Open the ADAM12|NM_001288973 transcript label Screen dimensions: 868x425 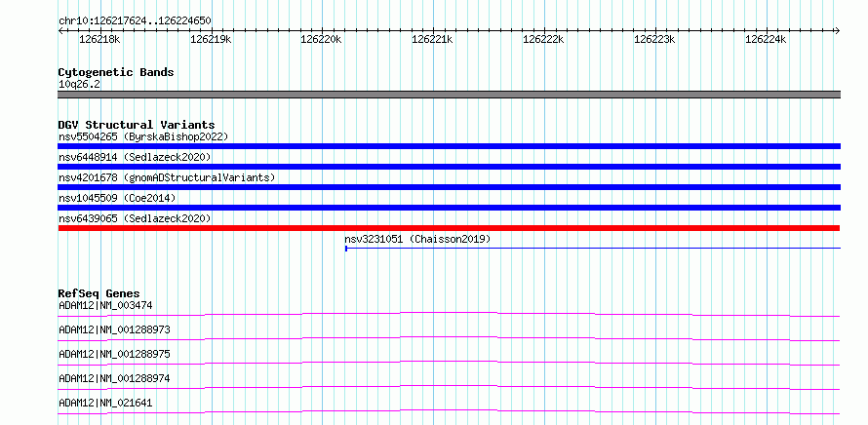pos(114,329)
